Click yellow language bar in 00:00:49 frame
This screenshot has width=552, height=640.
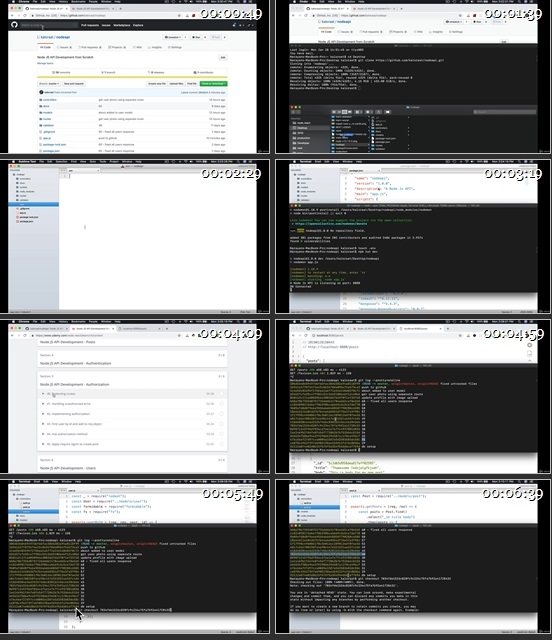[132, 77]
